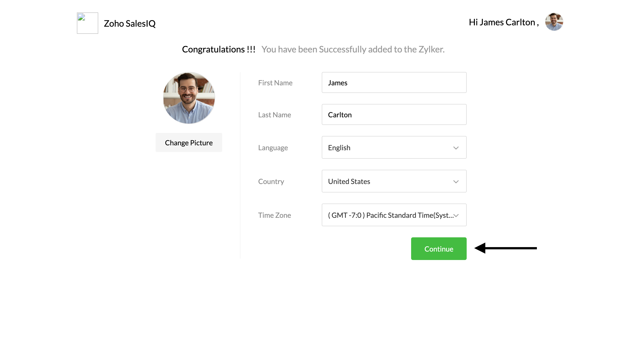
Task: Click the Congratulations heading text
Action: pyautogui.click(x=218, y=49)
